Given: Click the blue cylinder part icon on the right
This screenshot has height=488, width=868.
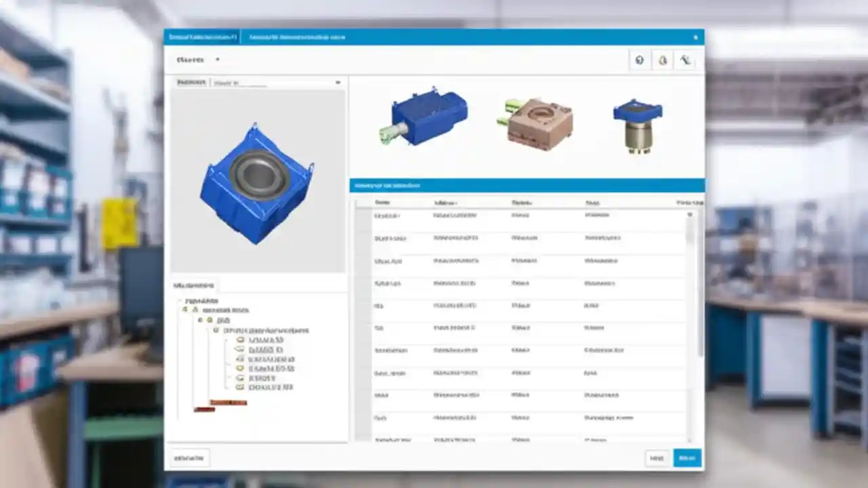Looking at the screenshot, I should (x=636, y=125).
